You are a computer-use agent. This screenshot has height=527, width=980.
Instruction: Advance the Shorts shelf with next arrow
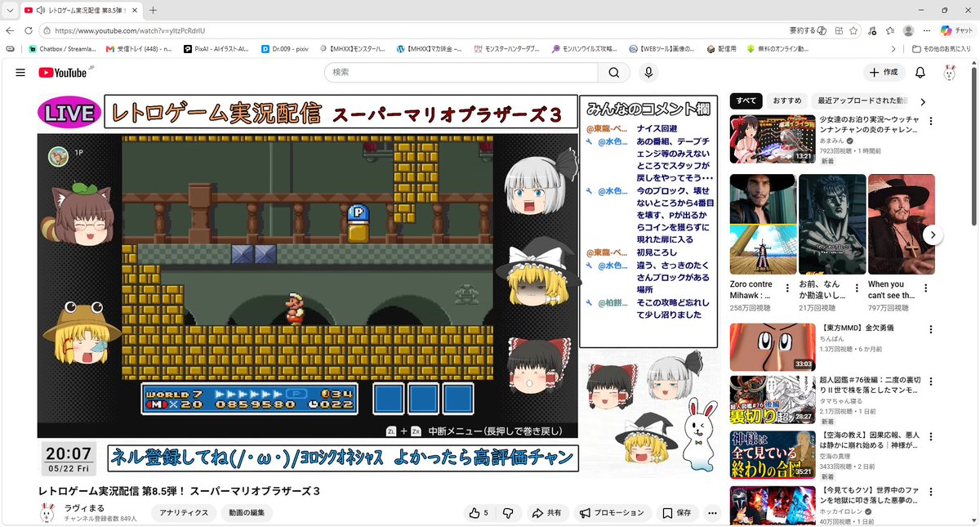pos(933,234)
